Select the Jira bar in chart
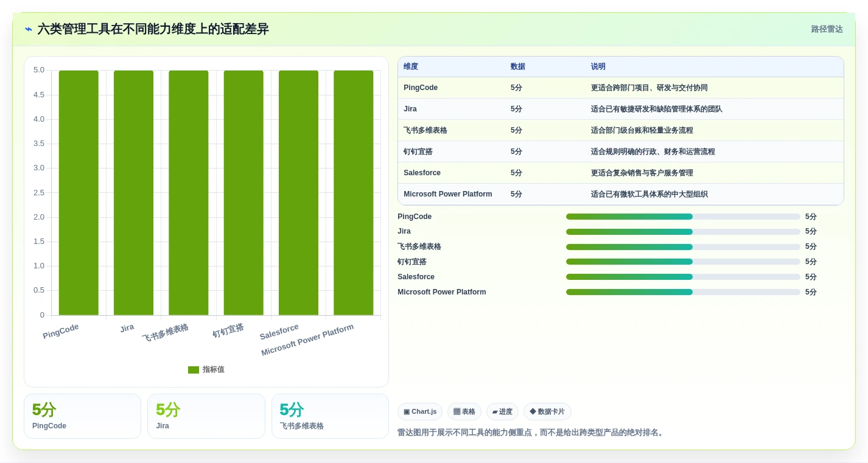 tap(133, 193)
